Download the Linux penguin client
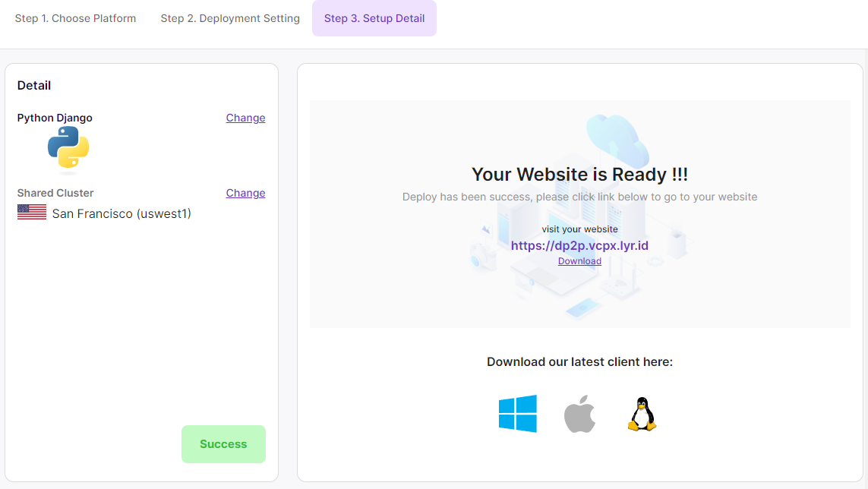This screenshot has width=868, height=489. pos(642,415)
